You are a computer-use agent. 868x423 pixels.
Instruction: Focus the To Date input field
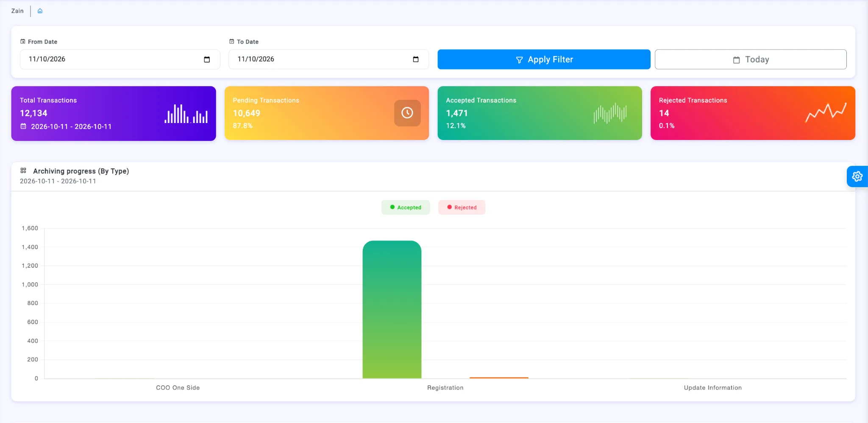(328, 59)
